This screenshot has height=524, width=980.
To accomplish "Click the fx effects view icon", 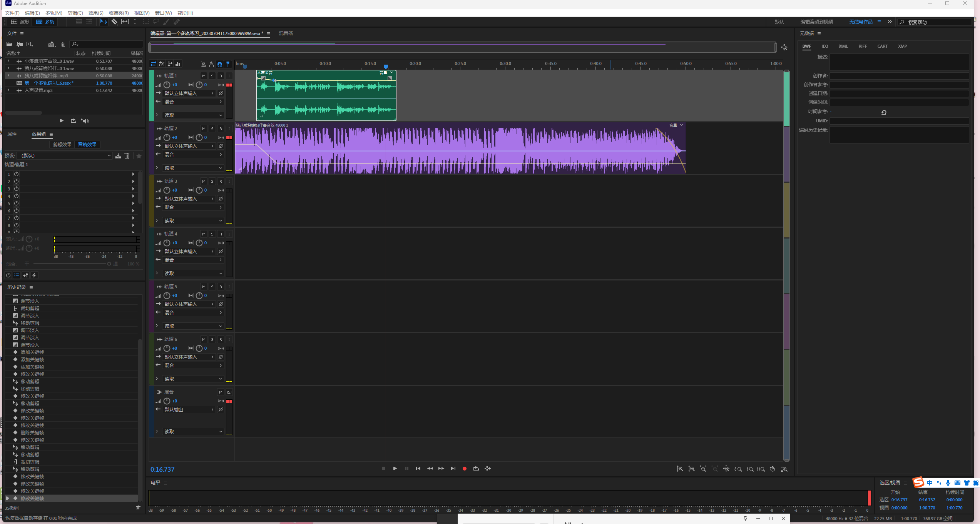I will tap(162, 64).
